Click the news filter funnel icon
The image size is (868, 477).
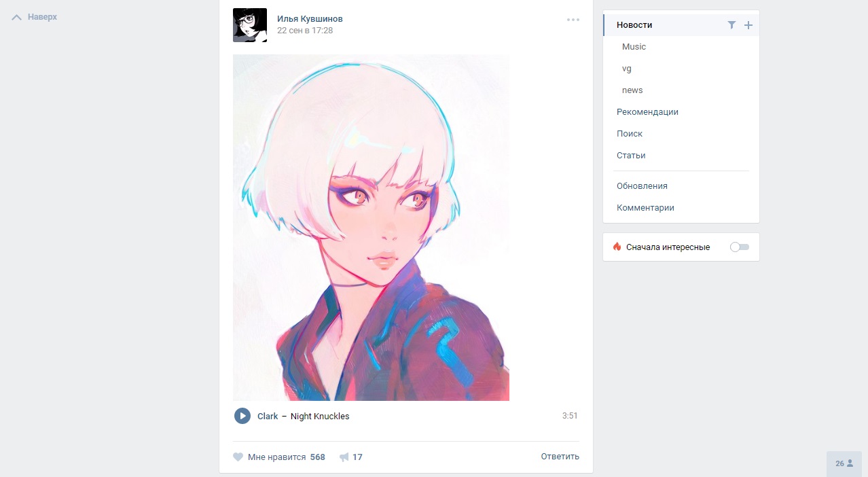tap(731, 25)
